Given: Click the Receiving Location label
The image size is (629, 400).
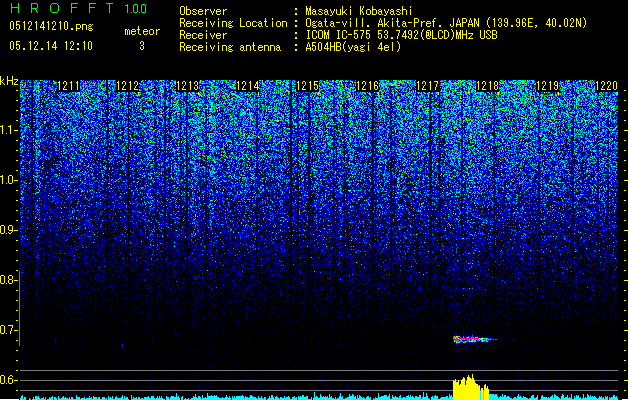Looking at the screenshot, I should pos(233,23).
